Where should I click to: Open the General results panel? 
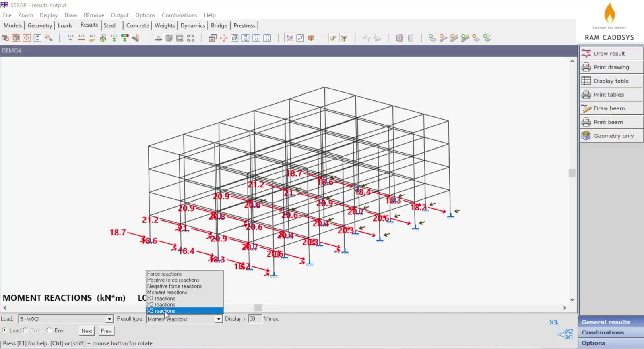[611, 322]
